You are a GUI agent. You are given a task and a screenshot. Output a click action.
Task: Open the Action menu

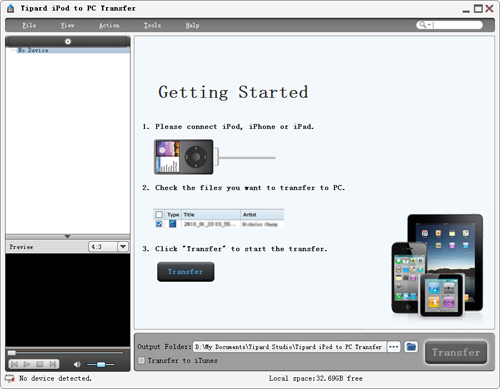tap(109, 25)
